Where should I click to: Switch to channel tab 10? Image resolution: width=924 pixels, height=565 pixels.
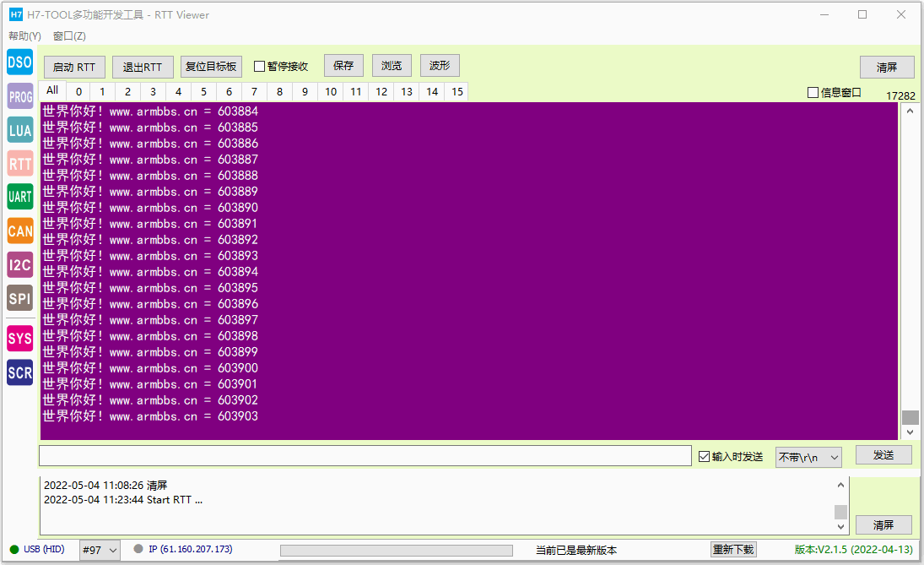331,91
